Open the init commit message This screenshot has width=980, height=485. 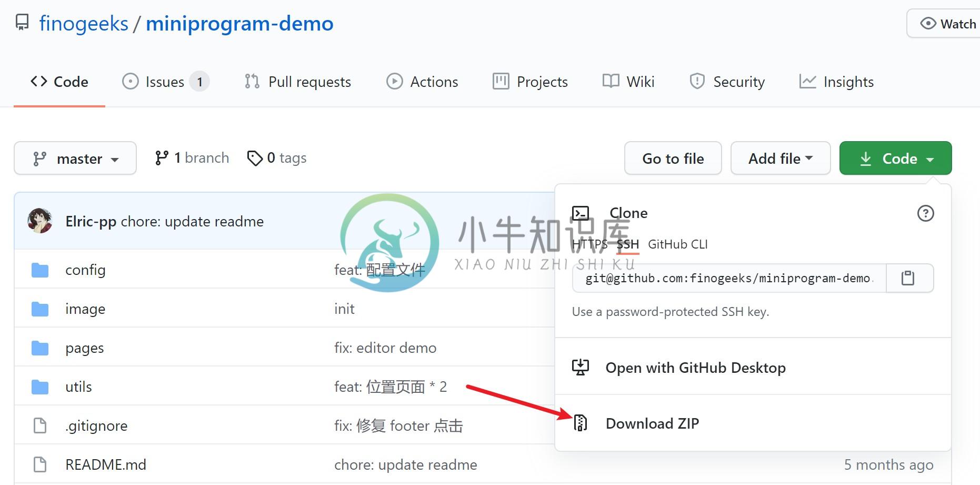pos(344,309)
